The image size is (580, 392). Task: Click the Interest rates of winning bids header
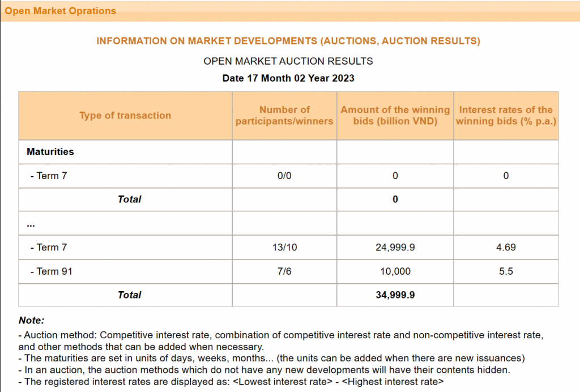coord(506,116)
